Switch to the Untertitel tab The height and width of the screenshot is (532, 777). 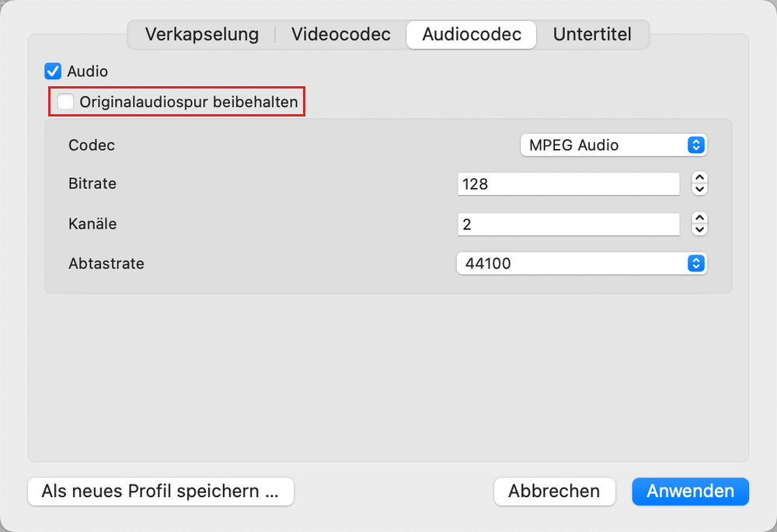[x=592, y=34]
